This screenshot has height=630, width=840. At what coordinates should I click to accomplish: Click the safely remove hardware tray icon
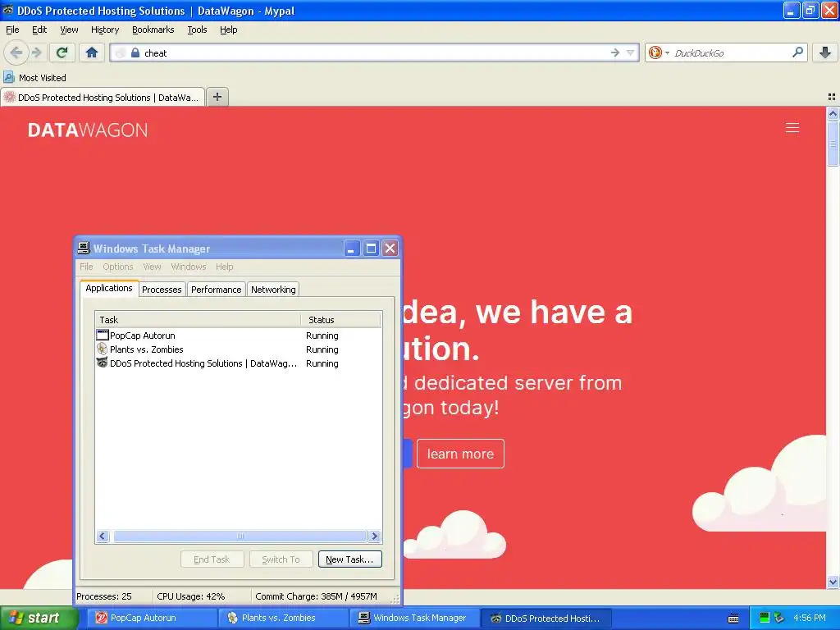point(779,618)
